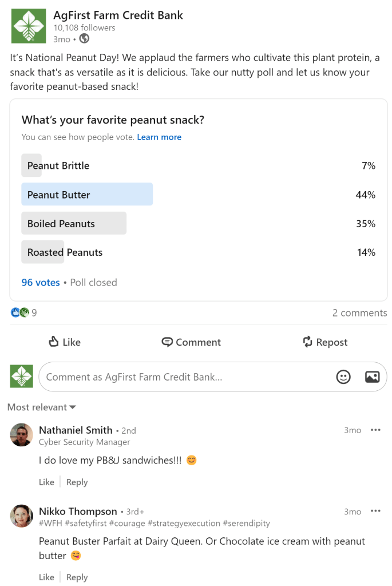
Task: Repost the peanut poll post
Action: (325, 342)
